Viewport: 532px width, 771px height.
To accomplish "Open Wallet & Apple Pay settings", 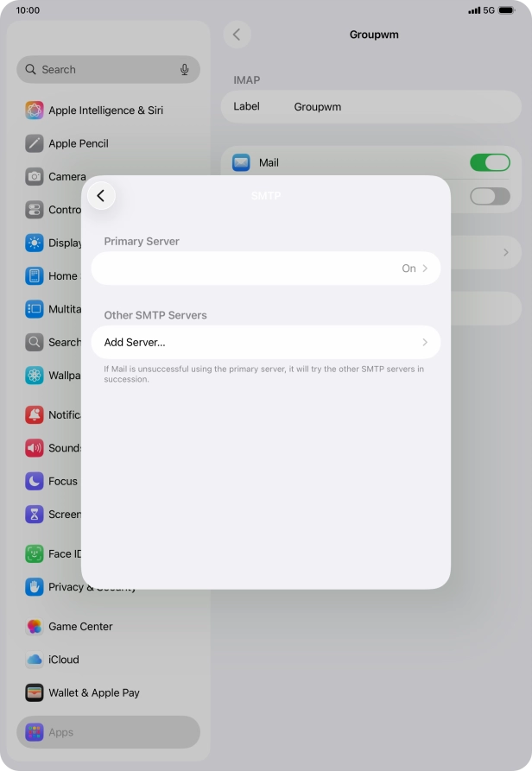I will coord(93,692).
